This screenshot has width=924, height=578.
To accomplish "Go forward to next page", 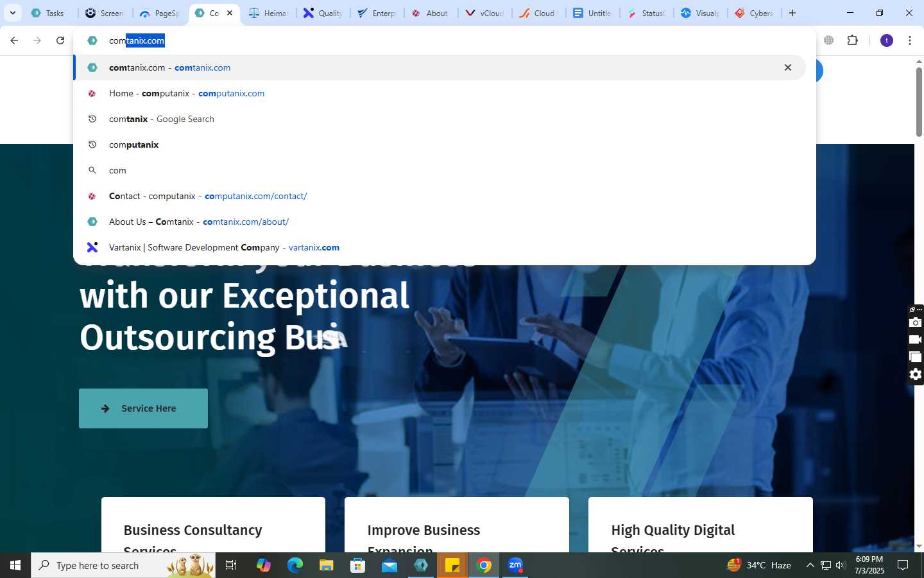I will [37, 40].
